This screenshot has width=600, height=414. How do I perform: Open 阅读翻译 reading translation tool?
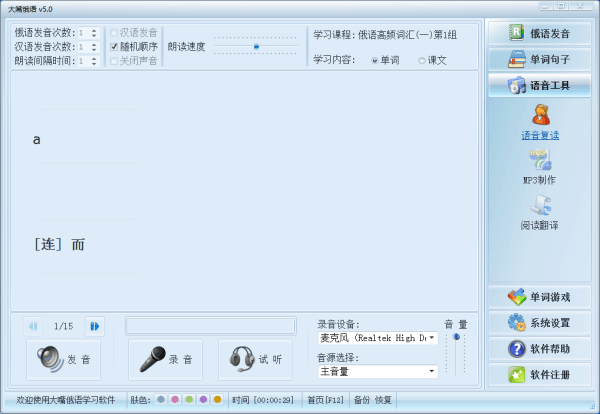[x=540, y=211]
